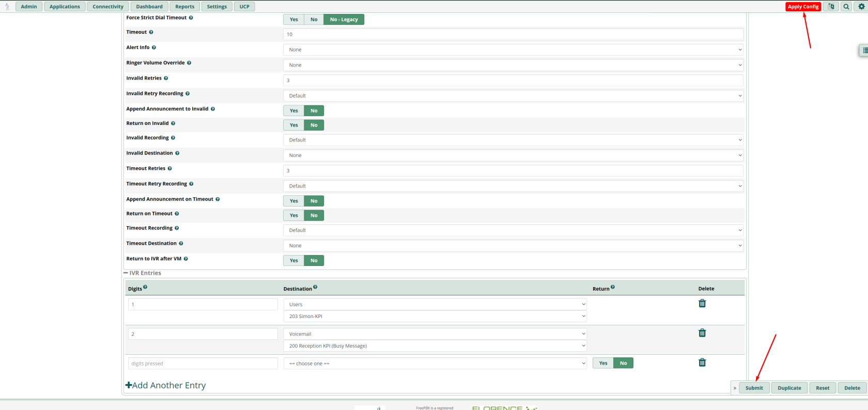Image resolution: width=868 pixels, height=410 pixels.
Task: Open the '== choose one ==' destination dropdown
Action: (435, 364)
